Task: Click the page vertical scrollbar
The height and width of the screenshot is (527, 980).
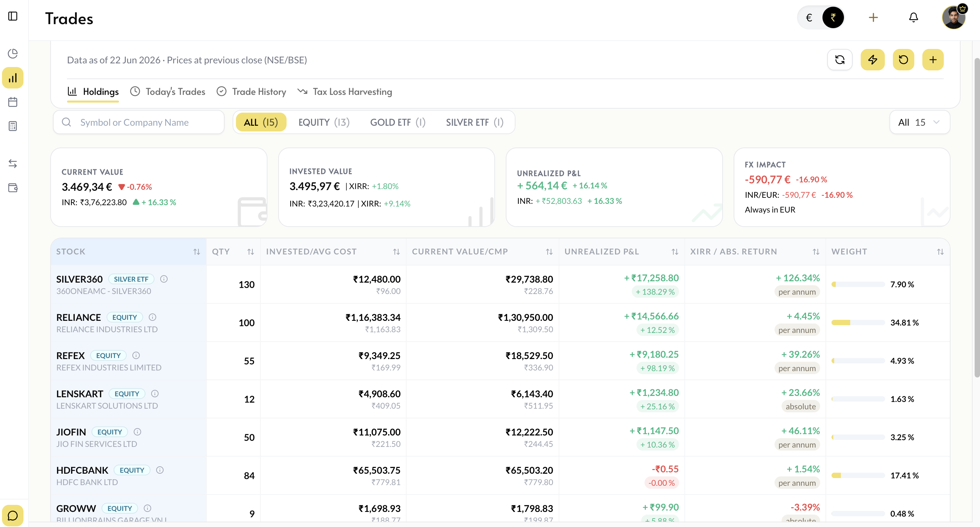Action: [977, 217]
